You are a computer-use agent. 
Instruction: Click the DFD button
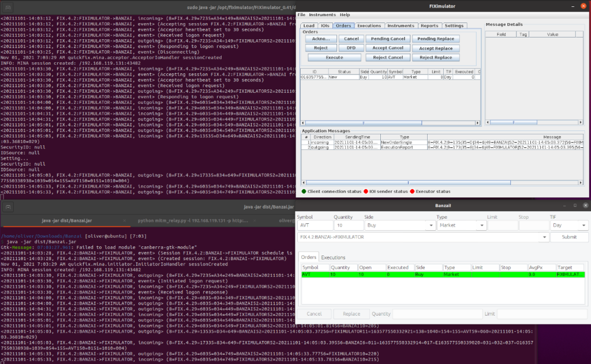tap(351, 48)
